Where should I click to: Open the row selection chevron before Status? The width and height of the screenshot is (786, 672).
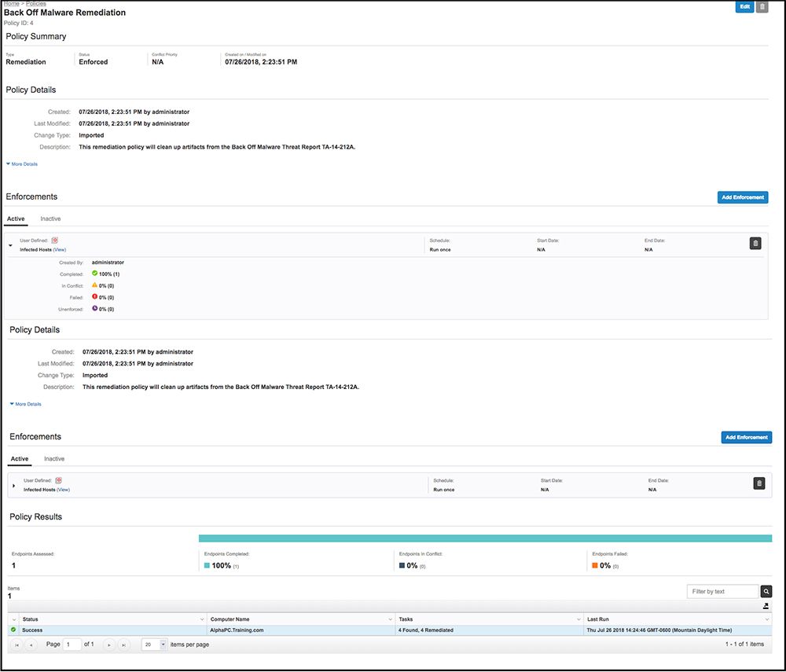tap(13, 620)
